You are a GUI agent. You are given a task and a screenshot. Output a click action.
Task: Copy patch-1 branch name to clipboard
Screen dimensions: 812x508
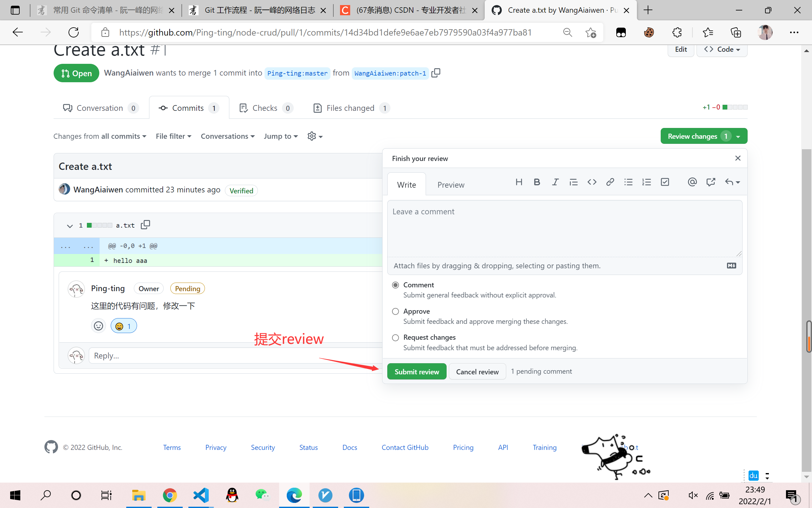pos(435,73)
